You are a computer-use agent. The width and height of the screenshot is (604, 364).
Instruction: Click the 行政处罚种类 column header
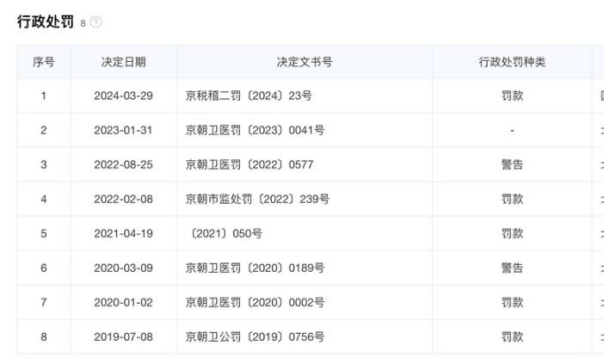tap(512, 62)
